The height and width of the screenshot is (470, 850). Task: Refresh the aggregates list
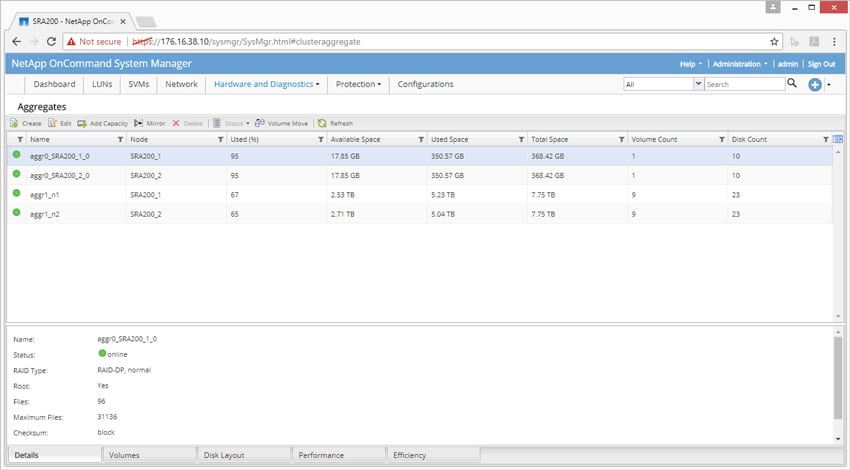pyautogui.click(x=335, y=123)
